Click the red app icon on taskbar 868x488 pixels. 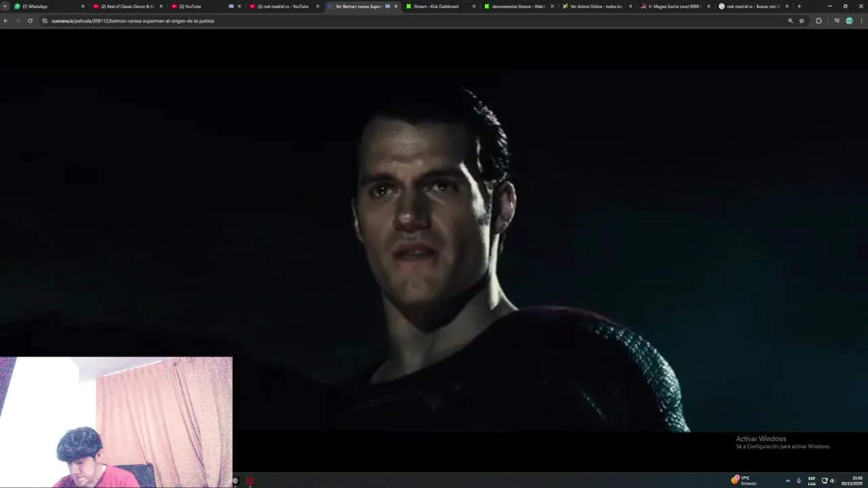[x=250, y=481]
